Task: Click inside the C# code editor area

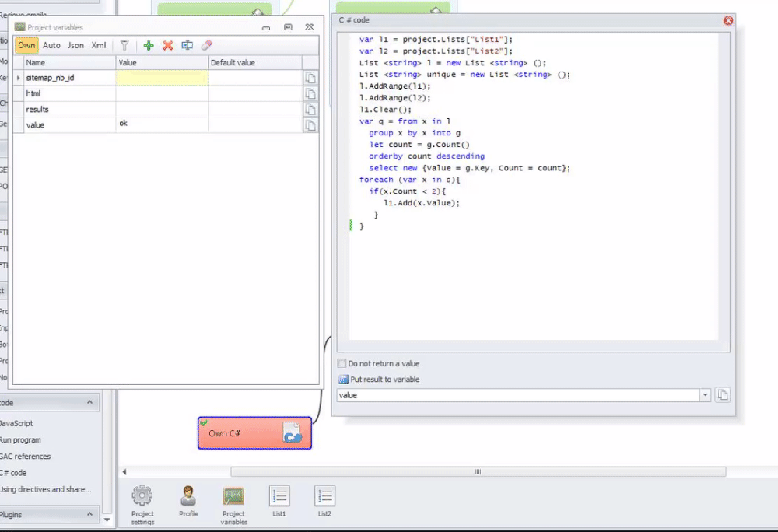Action: (534, 187)
